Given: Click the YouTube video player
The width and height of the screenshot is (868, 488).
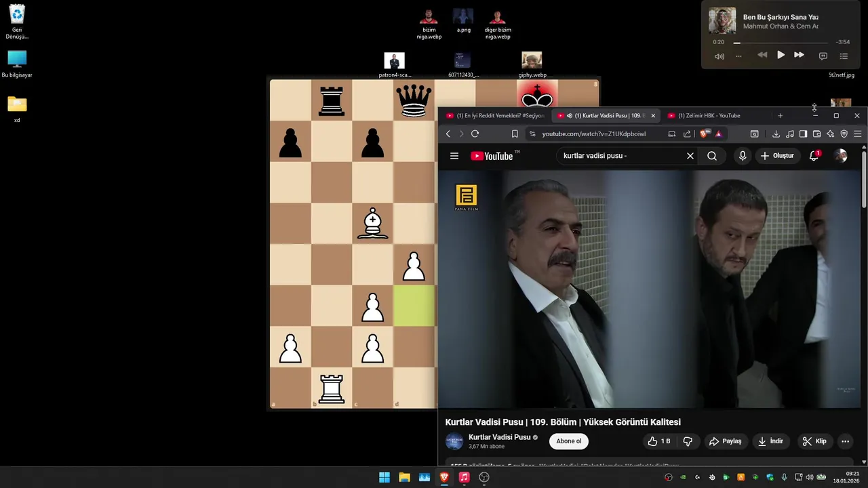Looking at the screenshot, I should click(649, 289).
